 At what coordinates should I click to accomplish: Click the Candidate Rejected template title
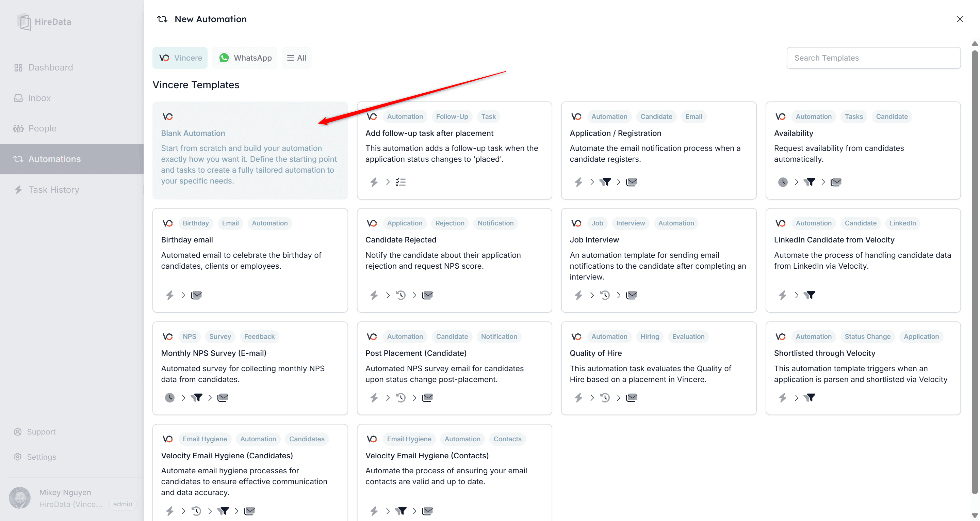point(401,240)
